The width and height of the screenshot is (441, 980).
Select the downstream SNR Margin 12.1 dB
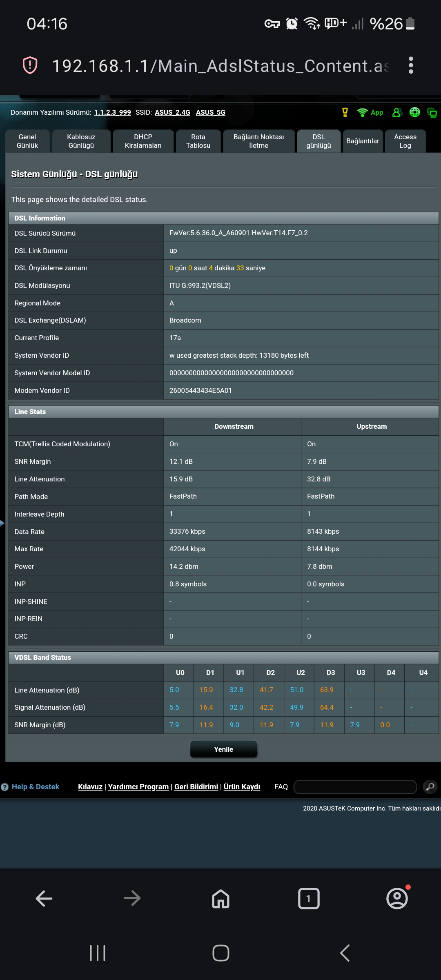coord(181,462)
